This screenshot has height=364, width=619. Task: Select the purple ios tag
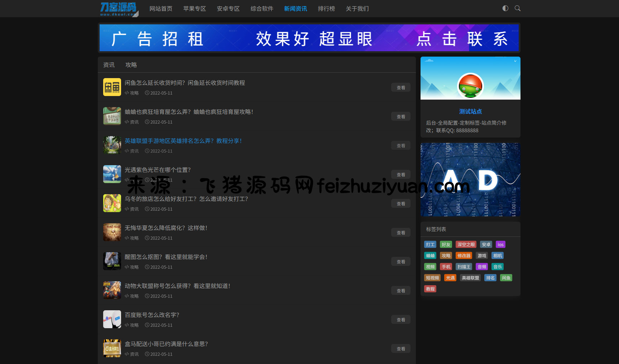[x=500, y=244]
